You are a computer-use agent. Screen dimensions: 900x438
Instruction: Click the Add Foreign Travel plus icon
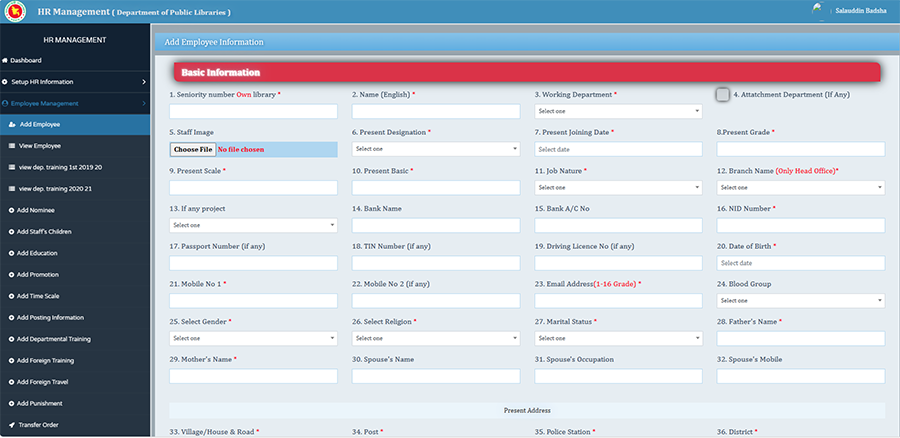point(11,382)
